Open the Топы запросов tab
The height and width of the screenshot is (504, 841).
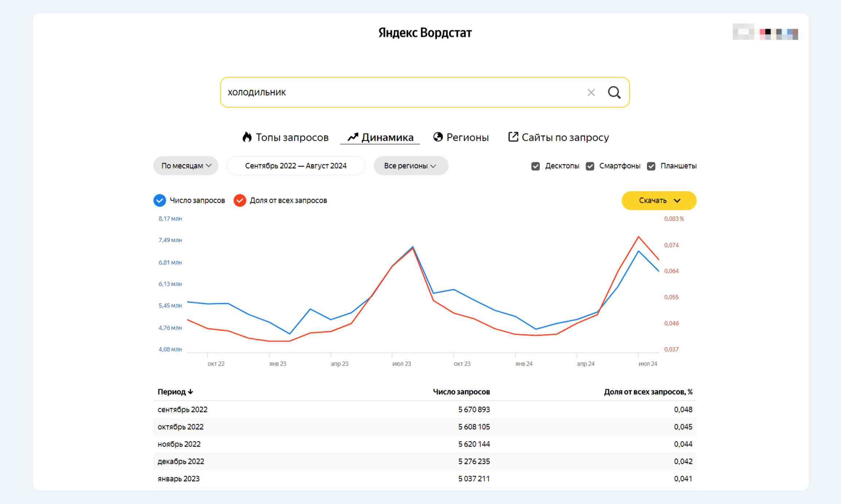pyautogui.click(x=286, y=137)
